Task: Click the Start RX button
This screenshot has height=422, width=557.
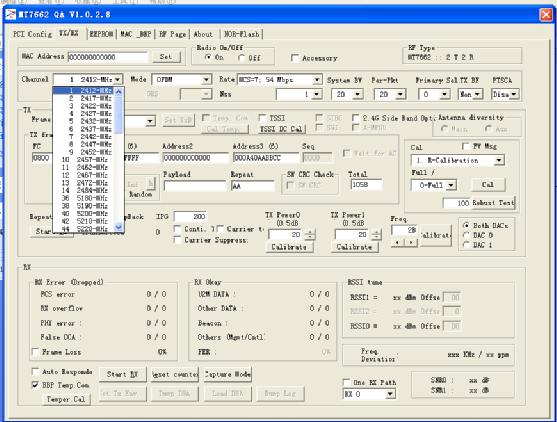Action: [x=122, y=374]
